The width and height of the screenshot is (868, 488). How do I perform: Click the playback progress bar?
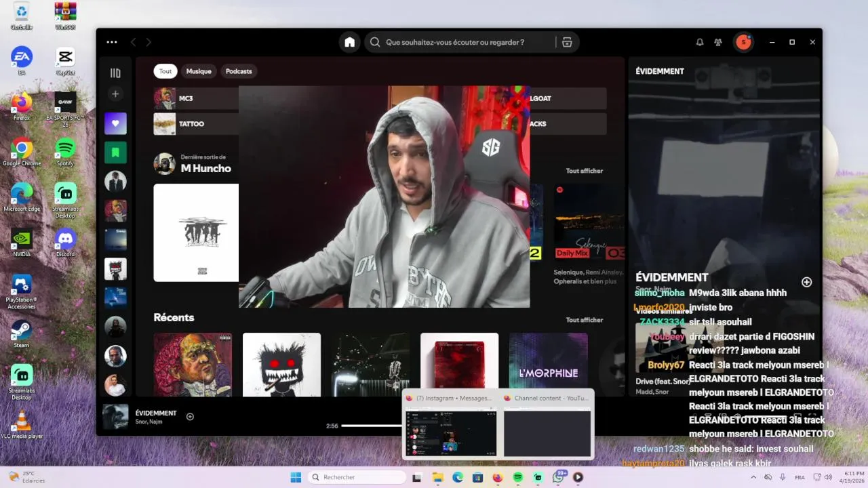click(372, 426)
